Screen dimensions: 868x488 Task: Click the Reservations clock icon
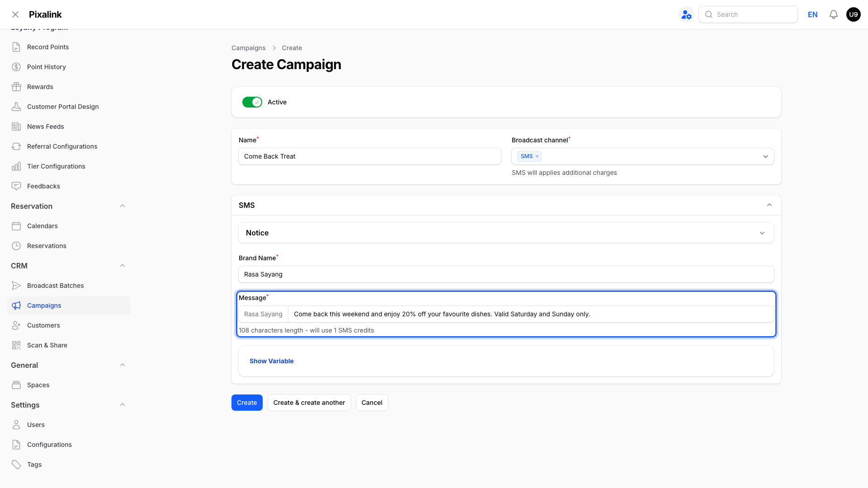point(16,246)
